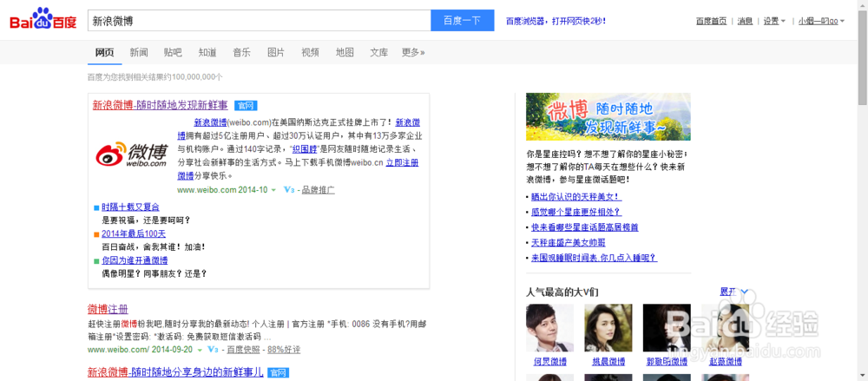Click the Weibo logo in first result

tap(131, 154)
